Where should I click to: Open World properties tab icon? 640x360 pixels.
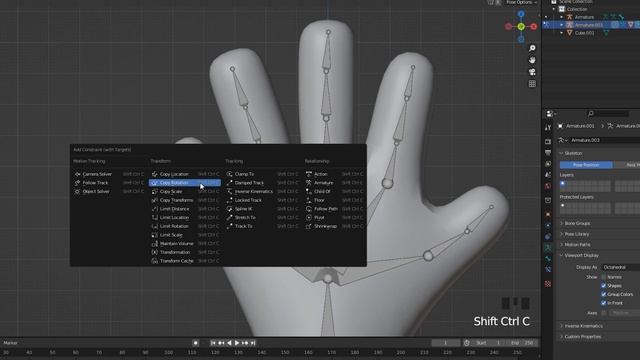click(x=548, y=186)
